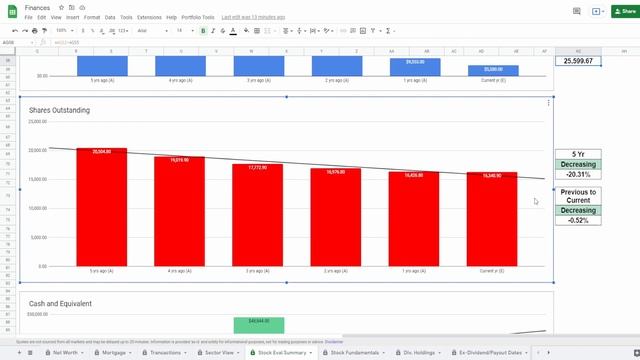This screenshot has width=640, height=360.
Task: Open the Extensions menu
Action: [149, 18]
